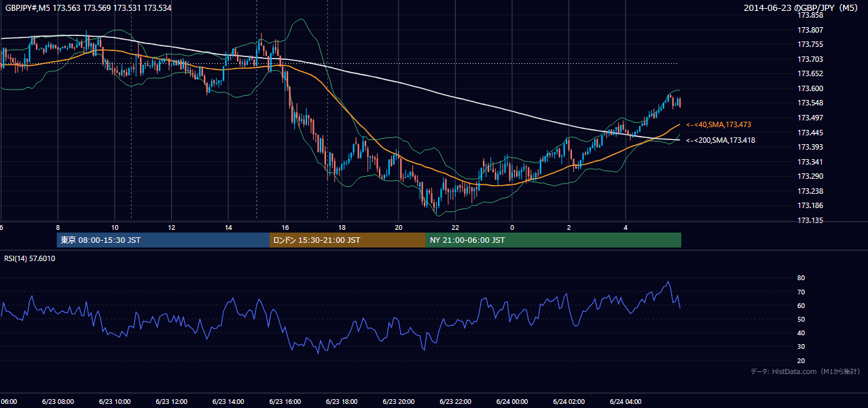Click the 173.238 price axis label
The image size is (868, 408).
click(810, 191)
